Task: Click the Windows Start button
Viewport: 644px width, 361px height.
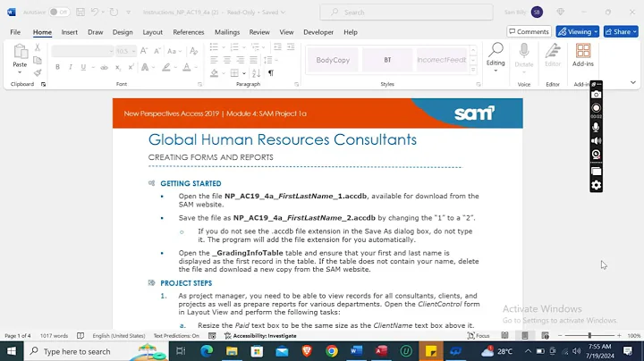Action: pyautogui.click(x=12, y=351)
